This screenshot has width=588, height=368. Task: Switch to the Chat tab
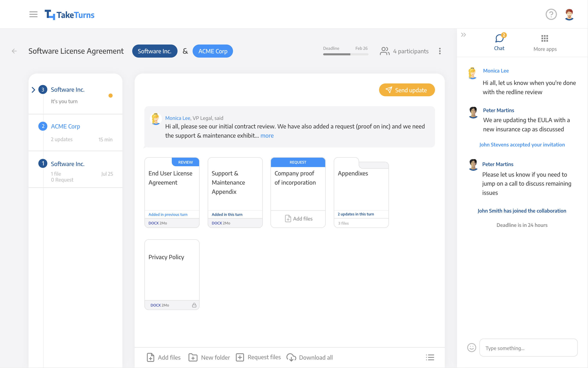point(499,42)
